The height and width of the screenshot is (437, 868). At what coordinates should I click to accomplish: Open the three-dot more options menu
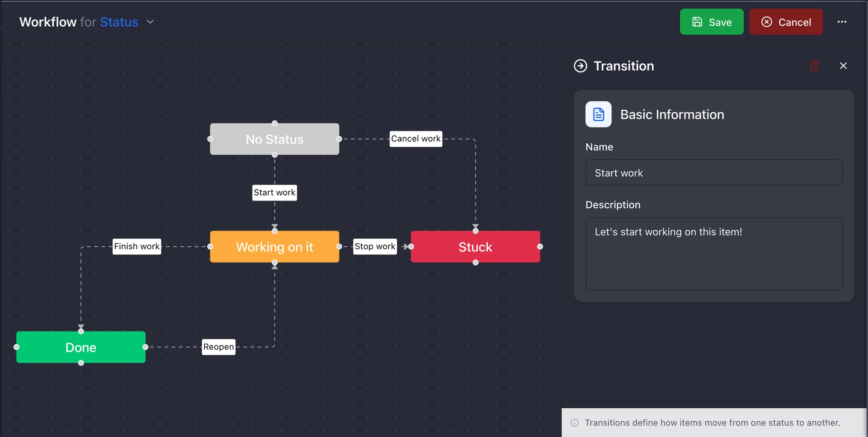(842, 22)
